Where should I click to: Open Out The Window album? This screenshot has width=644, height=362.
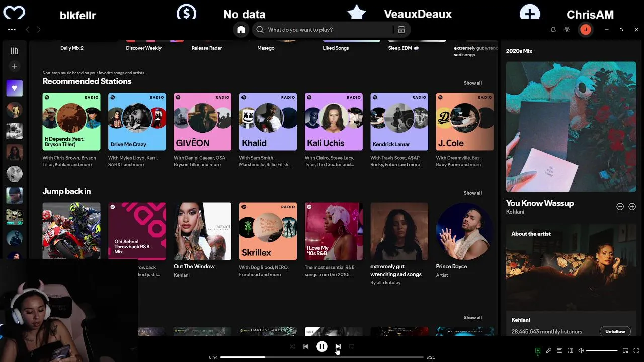point(202,231)
